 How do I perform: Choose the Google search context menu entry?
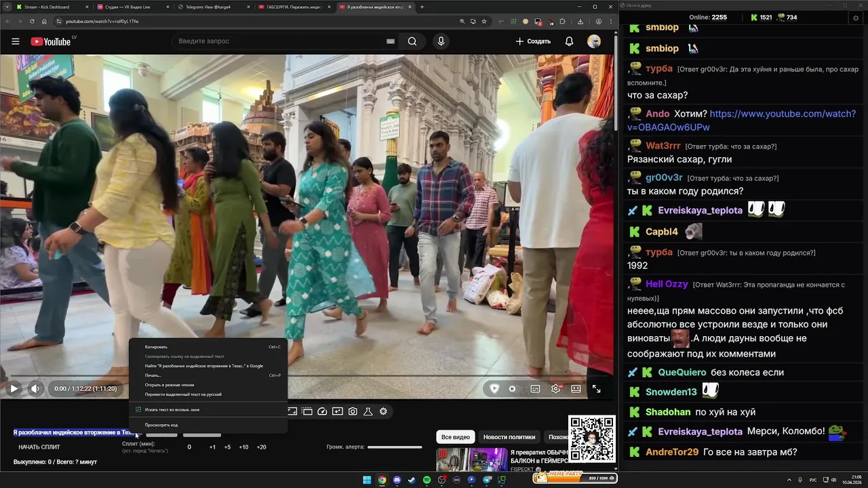tap(208, 366)
